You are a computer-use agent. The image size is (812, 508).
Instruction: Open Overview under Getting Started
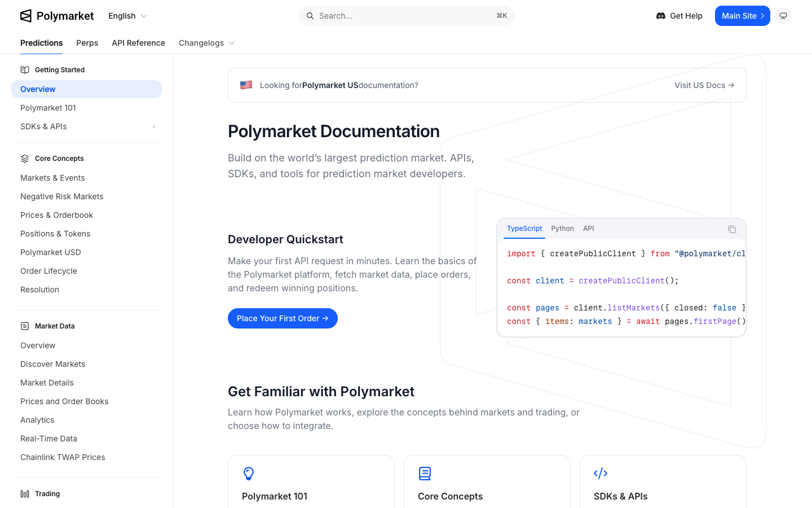(86, 89)
